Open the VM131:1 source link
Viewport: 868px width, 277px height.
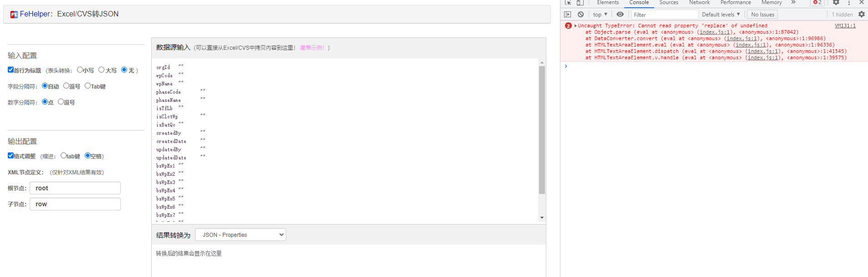click(x=845, y=26)
